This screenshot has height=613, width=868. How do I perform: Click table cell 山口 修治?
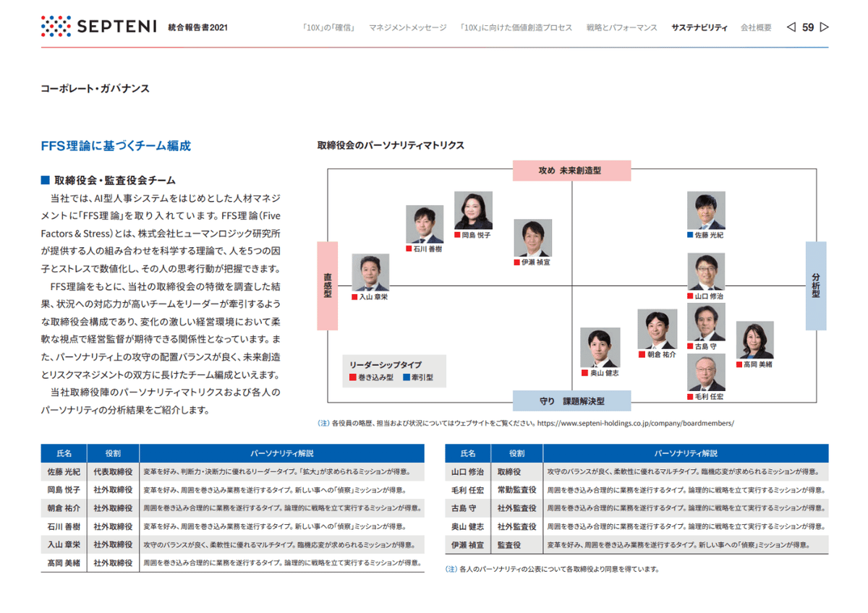click(x=468, y=472)
